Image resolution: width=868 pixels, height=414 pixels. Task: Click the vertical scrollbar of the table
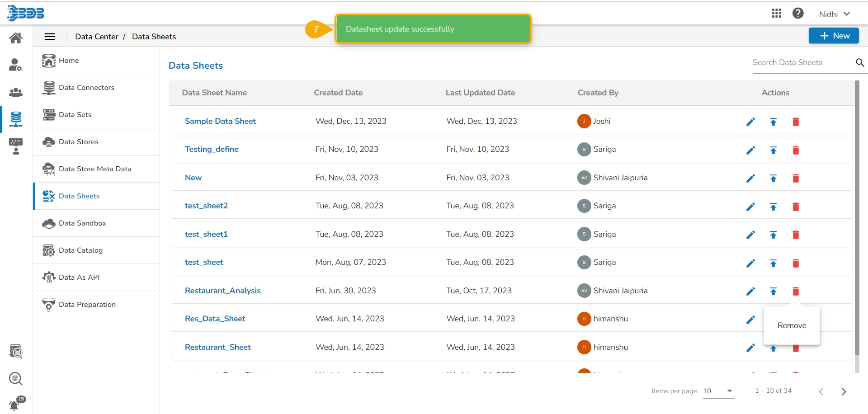(x=857, y=217)
